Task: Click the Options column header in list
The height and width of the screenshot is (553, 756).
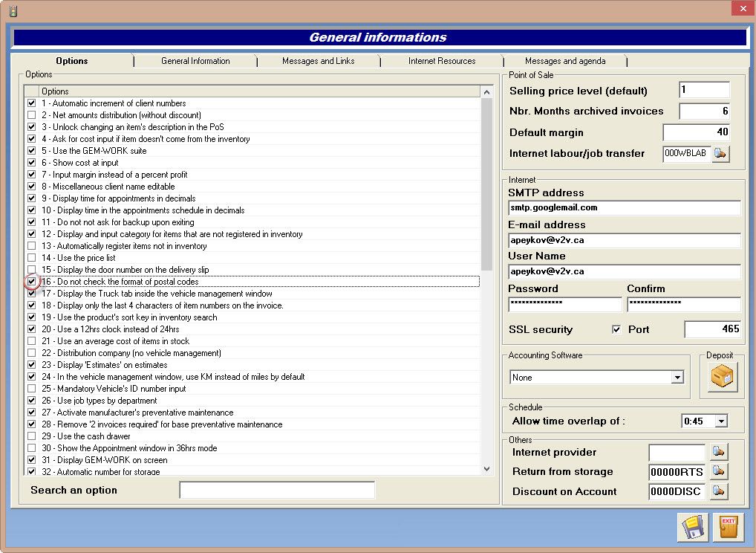Action: click(259, 91)
